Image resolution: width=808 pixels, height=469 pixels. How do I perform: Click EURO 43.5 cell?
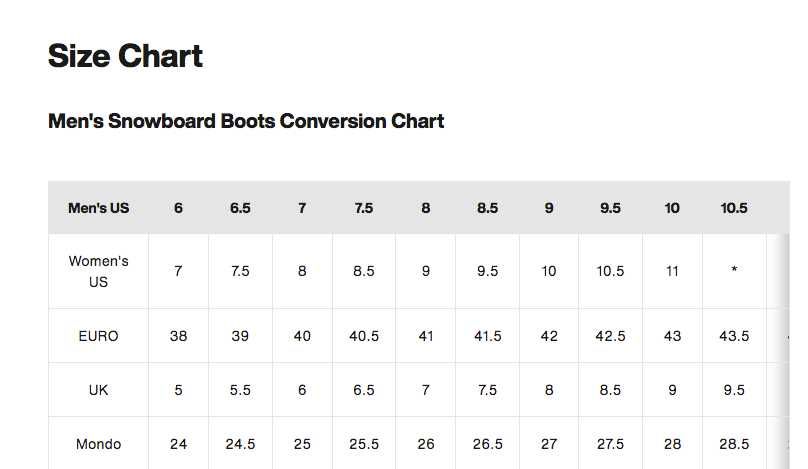734,336
